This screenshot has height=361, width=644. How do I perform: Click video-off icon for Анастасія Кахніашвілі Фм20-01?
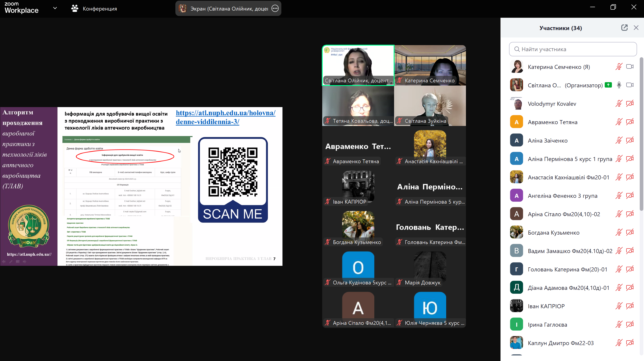[630, 177]
